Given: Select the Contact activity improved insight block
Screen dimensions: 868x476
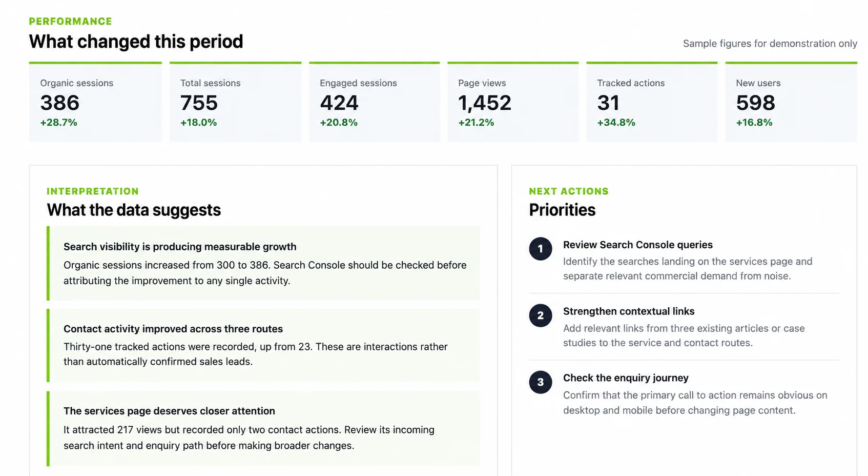Looking at the screenshot, I should [x=263, y=345].
